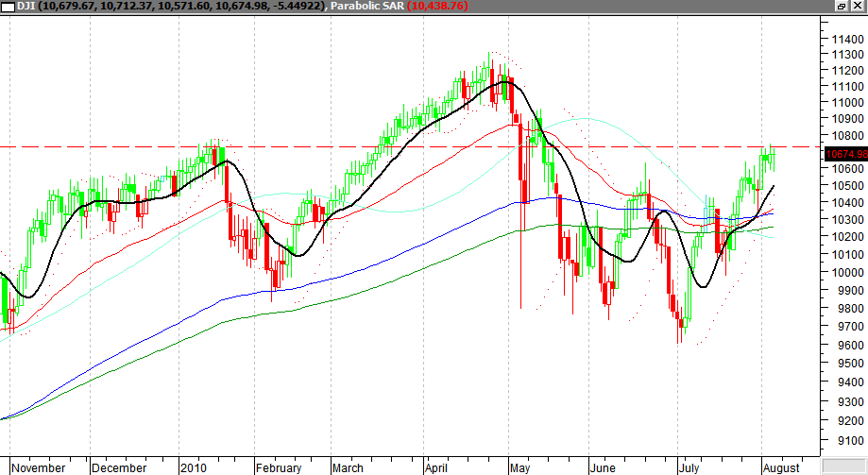The image size is (868, 475).
Task: Click the 11000 price axis label
Action: click(x=847, y=102)
